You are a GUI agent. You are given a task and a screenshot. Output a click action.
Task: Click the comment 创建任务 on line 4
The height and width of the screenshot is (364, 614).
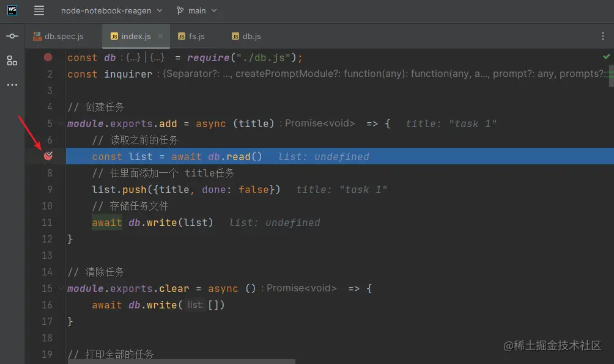coord(105,107)
